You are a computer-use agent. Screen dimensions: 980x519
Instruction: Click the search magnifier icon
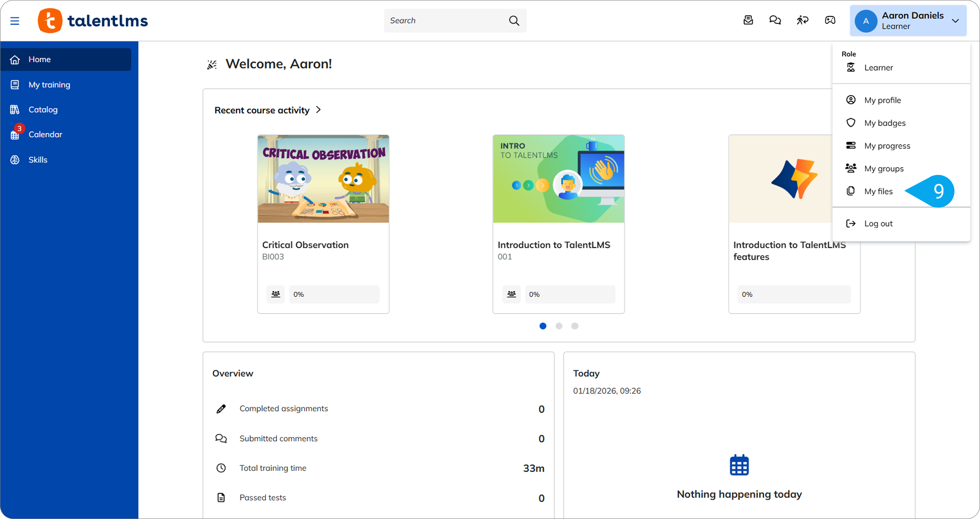[x=514, y=20]
